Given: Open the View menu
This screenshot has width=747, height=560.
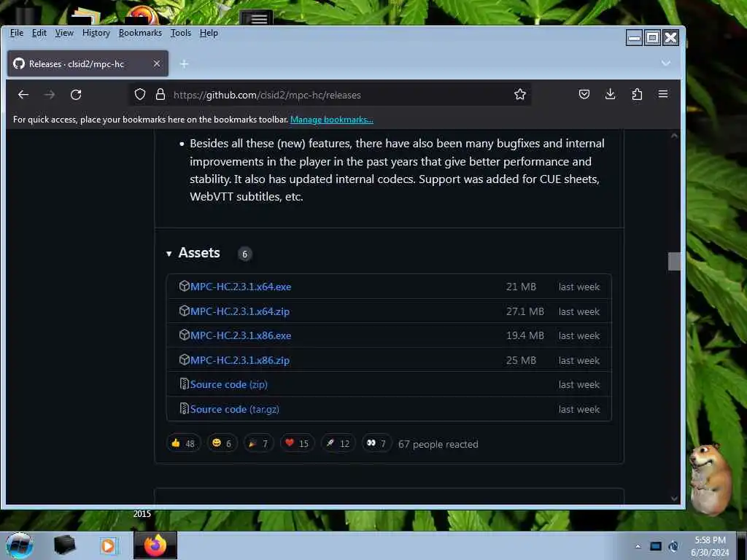Looking at the screenshot, I should pyautogui.click(x=64, y=33).
